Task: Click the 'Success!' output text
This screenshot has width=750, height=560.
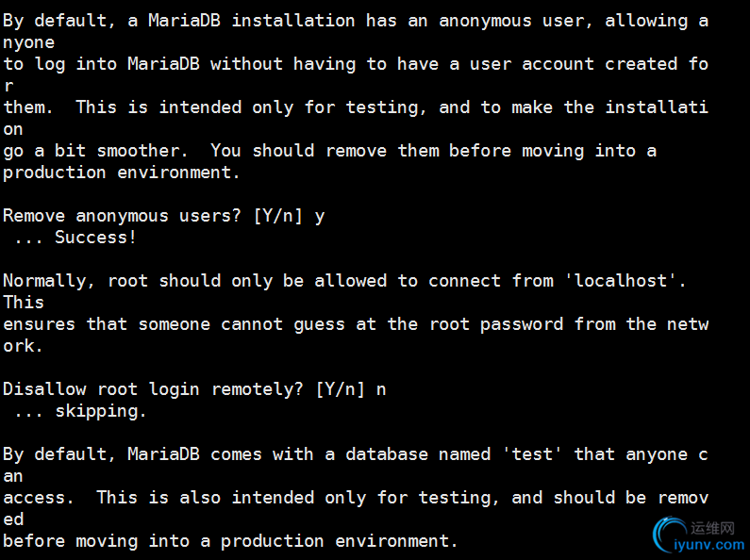Action: [x=95, y=238]
